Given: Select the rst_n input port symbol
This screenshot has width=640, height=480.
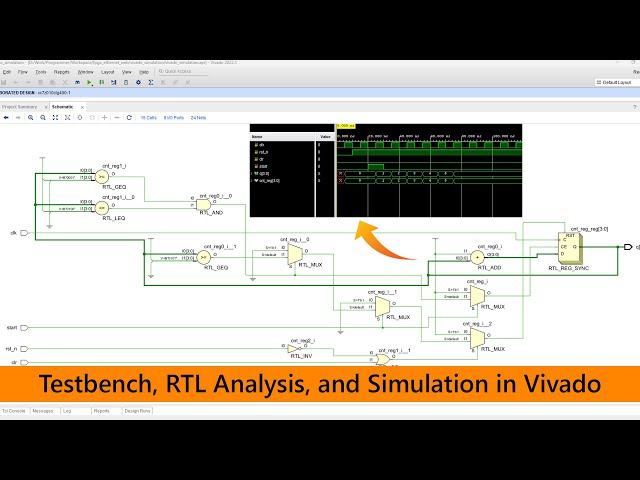Looking at the screenshot, I should click(24, 349).
